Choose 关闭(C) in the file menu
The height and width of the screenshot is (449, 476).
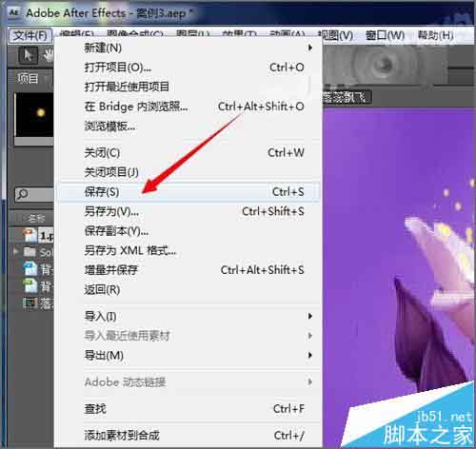pyautogui.click(x=188, y=153)
